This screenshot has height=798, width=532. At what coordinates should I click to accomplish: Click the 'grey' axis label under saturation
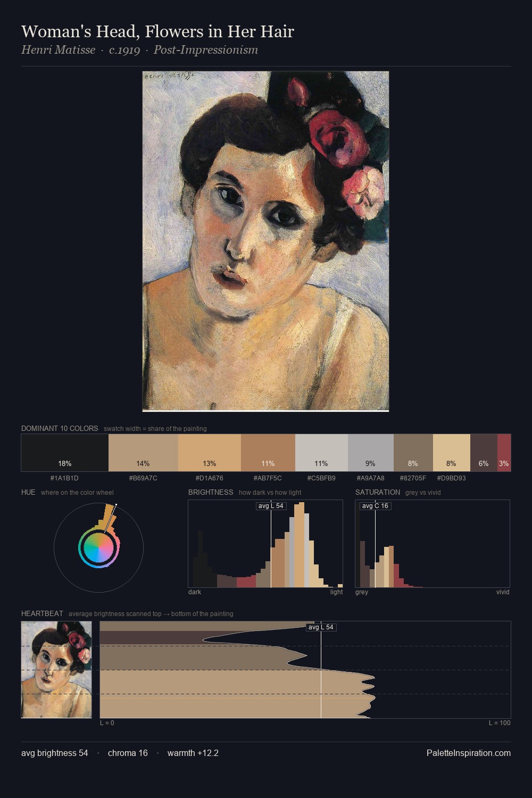point(362,592)
